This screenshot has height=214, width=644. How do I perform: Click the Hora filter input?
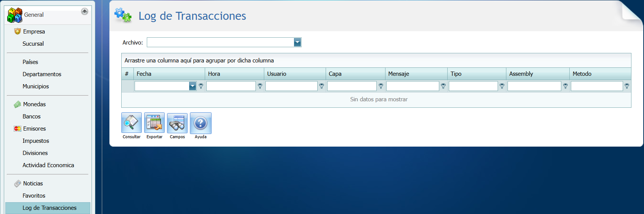tap(231, 86)
